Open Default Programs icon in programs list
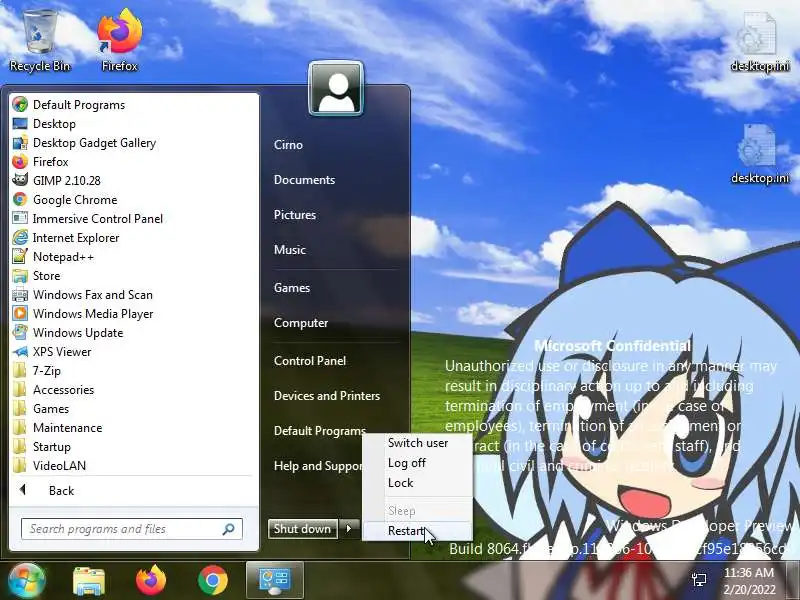 coord(20,105)
